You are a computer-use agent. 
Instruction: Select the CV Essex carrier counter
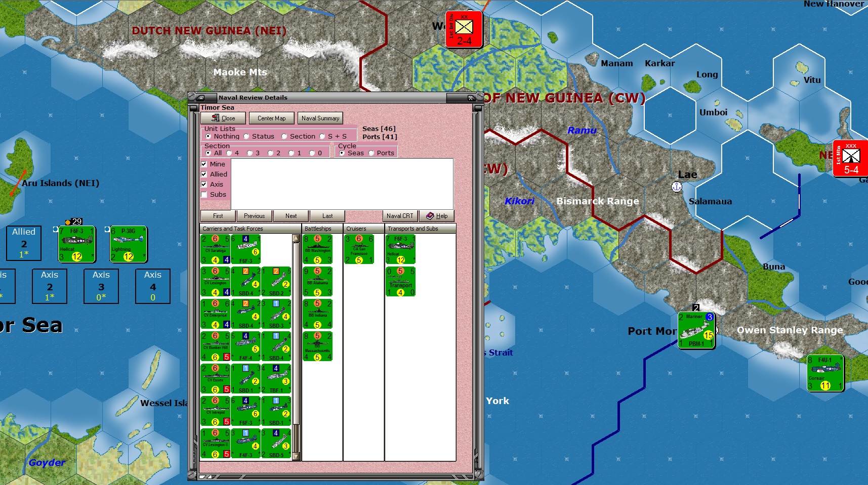click(216, 379)
